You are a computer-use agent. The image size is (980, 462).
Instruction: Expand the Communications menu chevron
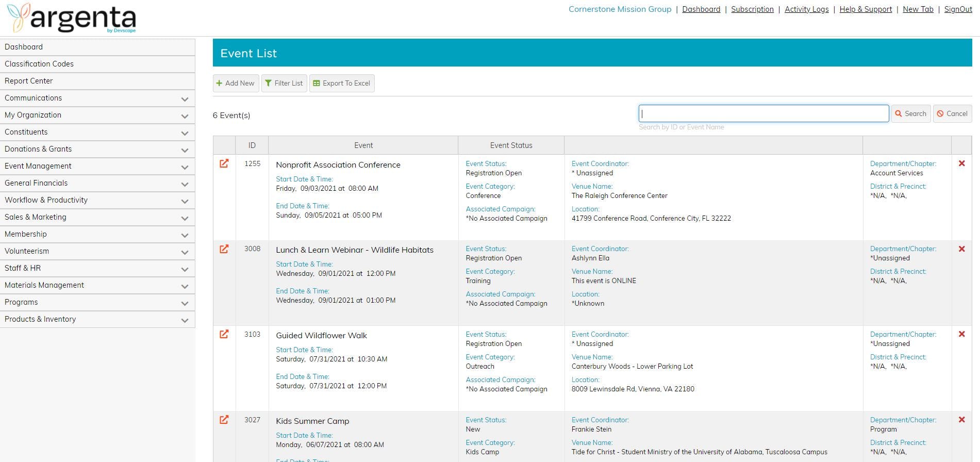click(x=185, y=99)
